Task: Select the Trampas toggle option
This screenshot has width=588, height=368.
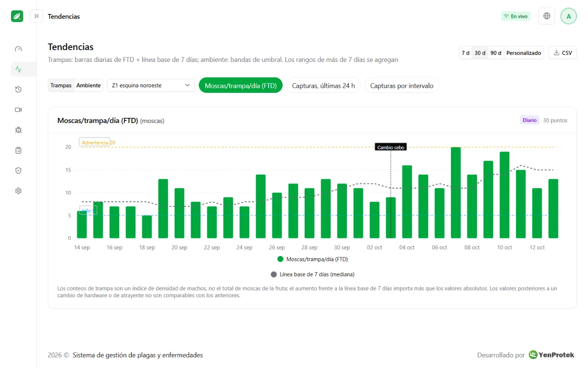Action: [x=61, y=85]
